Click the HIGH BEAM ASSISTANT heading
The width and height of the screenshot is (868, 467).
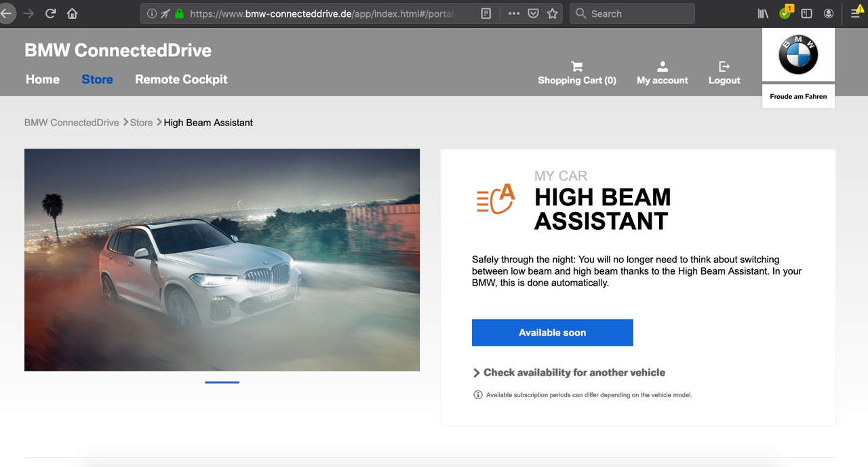click(x=602, y=209)
